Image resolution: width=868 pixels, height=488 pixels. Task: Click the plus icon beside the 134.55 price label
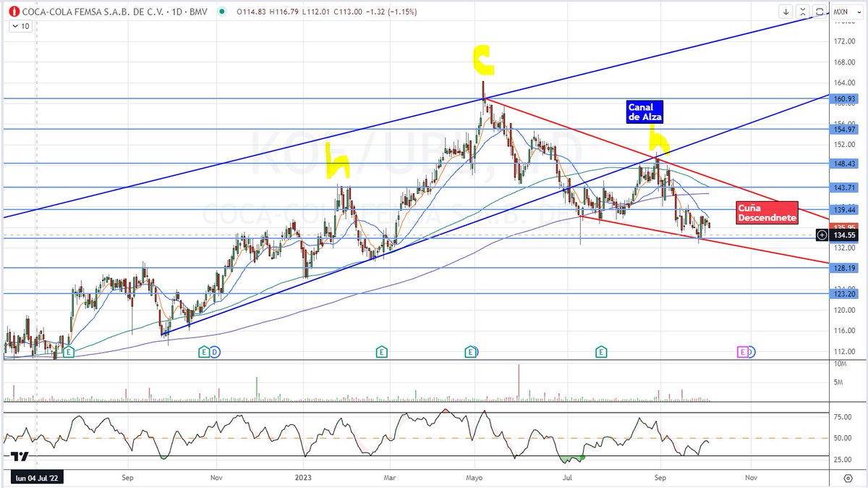pos(822,235)
